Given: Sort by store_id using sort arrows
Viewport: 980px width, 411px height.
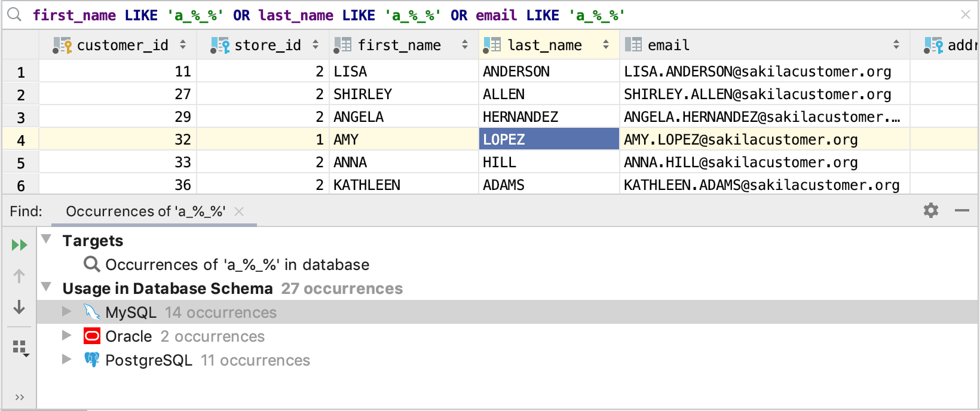Looking at the screenshot, I should click(316, 45).
